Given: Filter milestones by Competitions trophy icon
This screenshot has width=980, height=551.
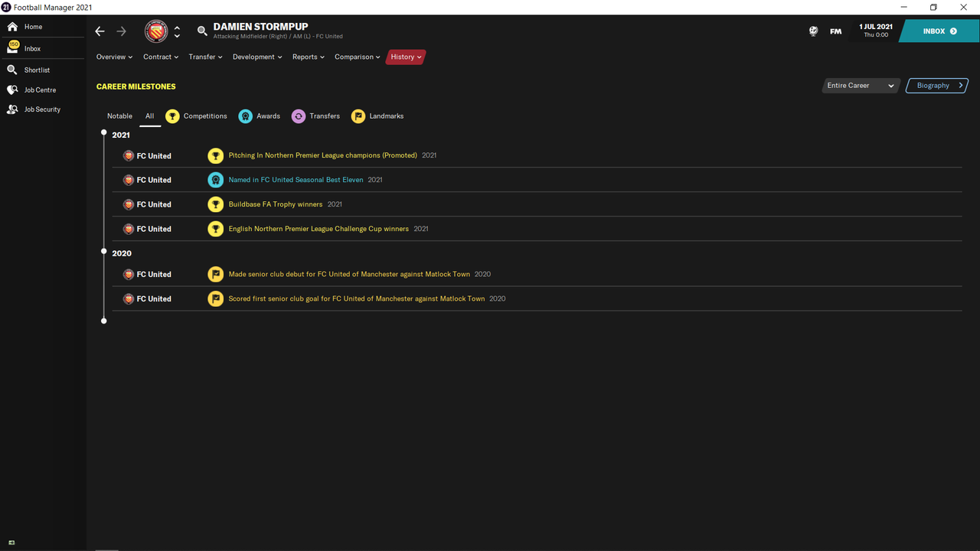Looking at the screenshot, I should tap(172, 116).
